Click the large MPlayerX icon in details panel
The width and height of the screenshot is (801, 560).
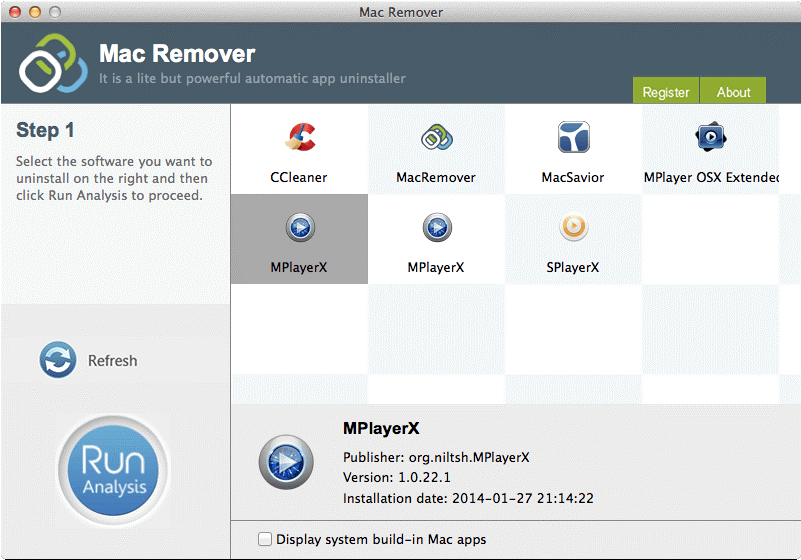[286, 462]
